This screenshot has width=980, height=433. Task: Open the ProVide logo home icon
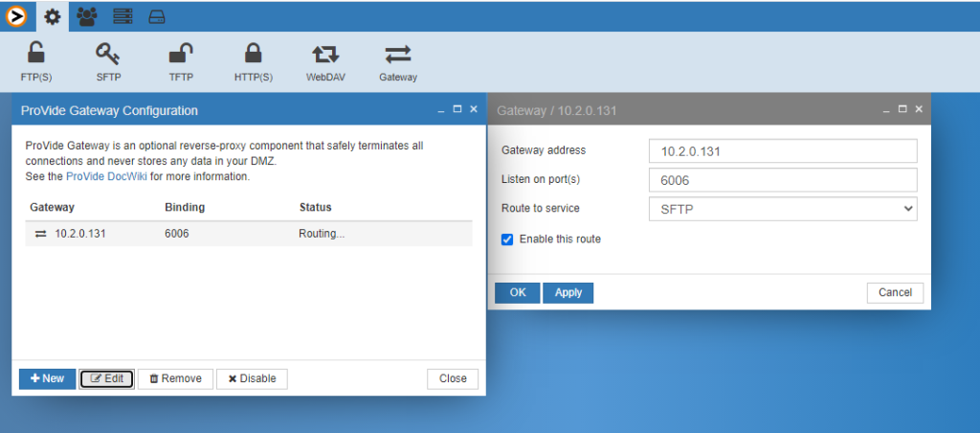17,17
